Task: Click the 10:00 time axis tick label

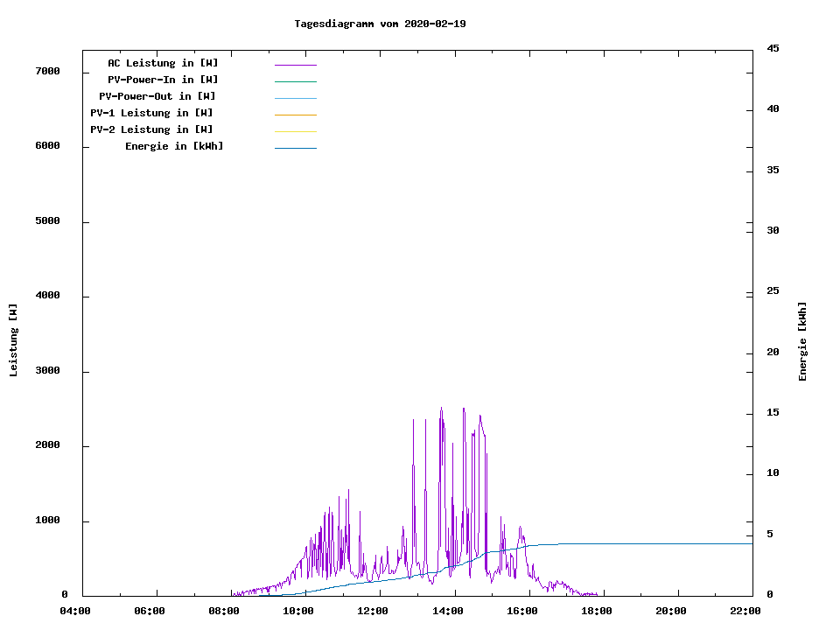Action: coord(298,612)
